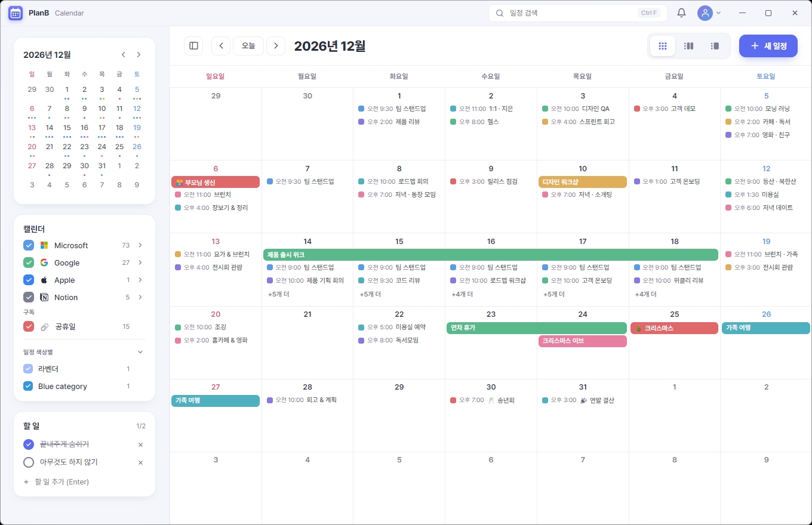The image size is (812, 525).
Task: Switch to week columns view
Action: tap(688, 46)
